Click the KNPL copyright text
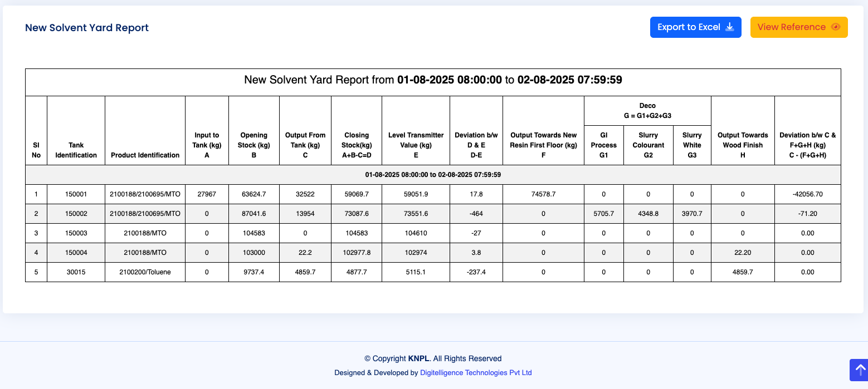The height and width of the screenshot is (389, 868). 418,358
